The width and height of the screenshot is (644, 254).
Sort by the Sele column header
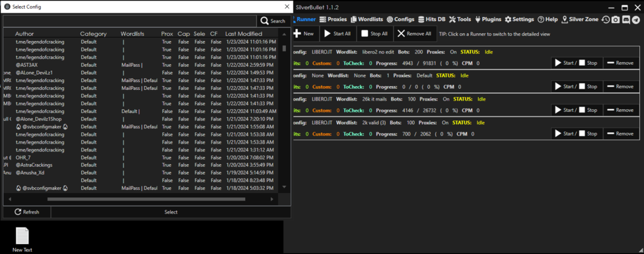199,34
